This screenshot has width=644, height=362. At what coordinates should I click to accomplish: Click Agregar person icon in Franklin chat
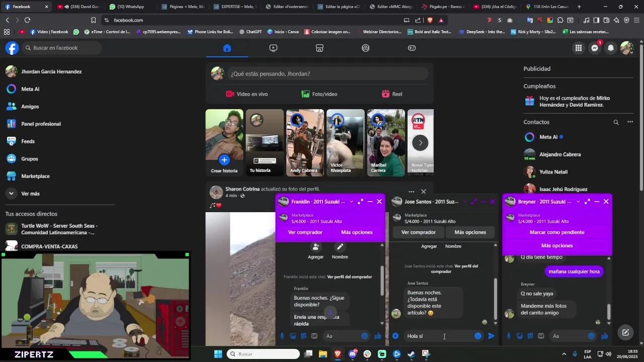[316, 247]
